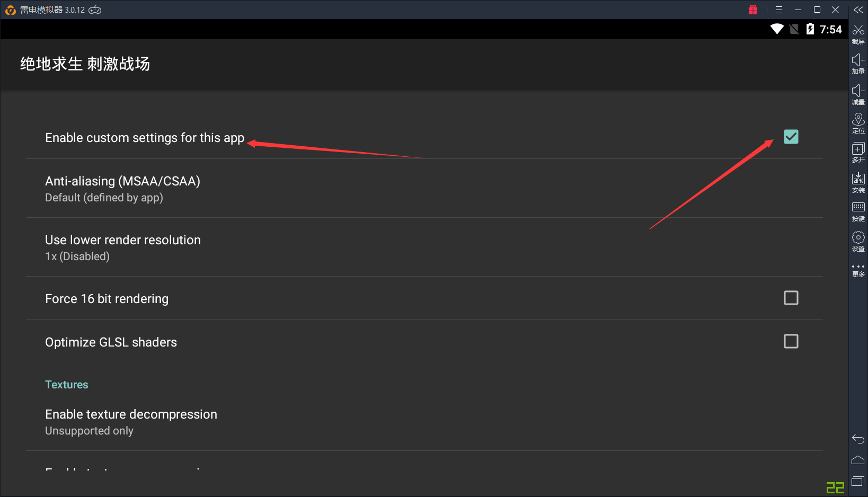Click the screenshot scissors icon in sidebar
The width and height of the screenshot is (868, 497).
click(858, 31)
